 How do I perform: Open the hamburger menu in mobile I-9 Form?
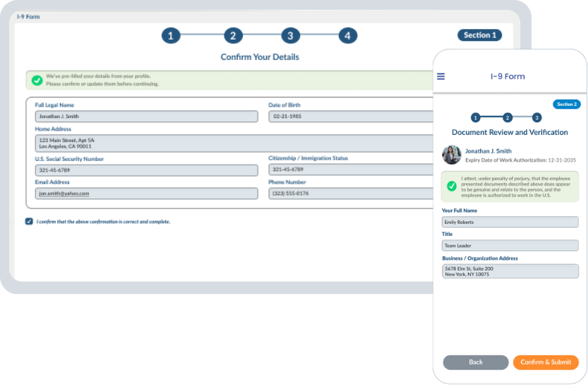point(441,76)
